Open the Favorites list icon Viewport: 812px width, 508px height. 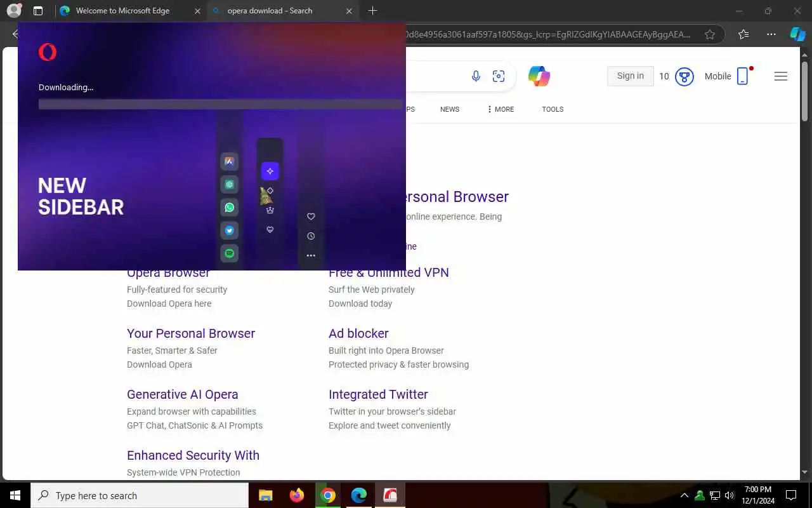pyautogui.click(x=743, y=34)
